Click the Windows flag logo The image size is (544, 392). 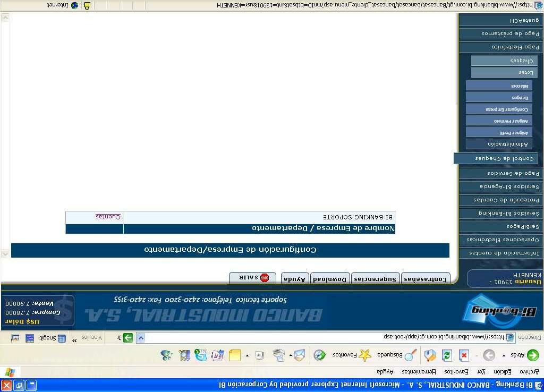pos(10,372)
